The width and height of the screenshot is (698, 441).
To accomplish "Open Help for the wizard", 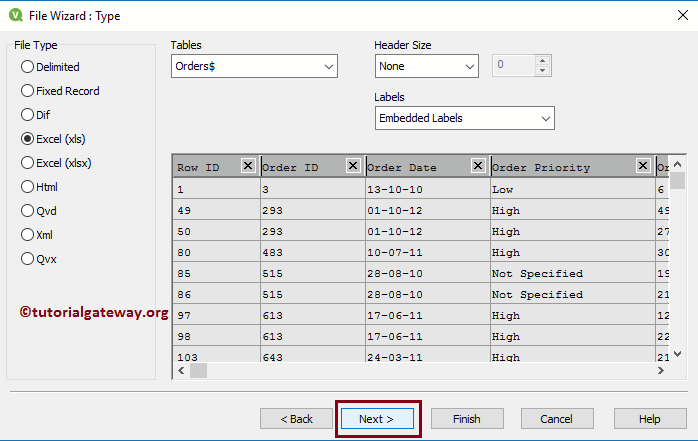I will coord(650,419).
